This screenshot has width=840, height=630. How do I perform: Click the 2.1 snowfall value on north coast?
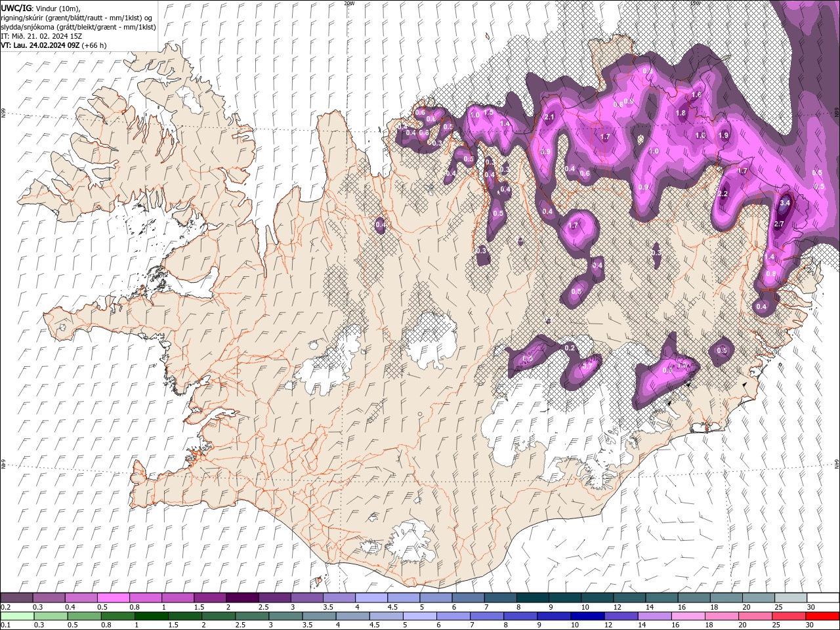550,117
